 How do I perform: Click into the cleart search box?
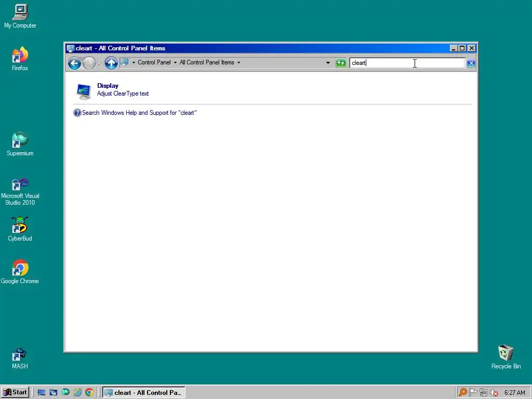pyautogui.click(x=407, y=63)
